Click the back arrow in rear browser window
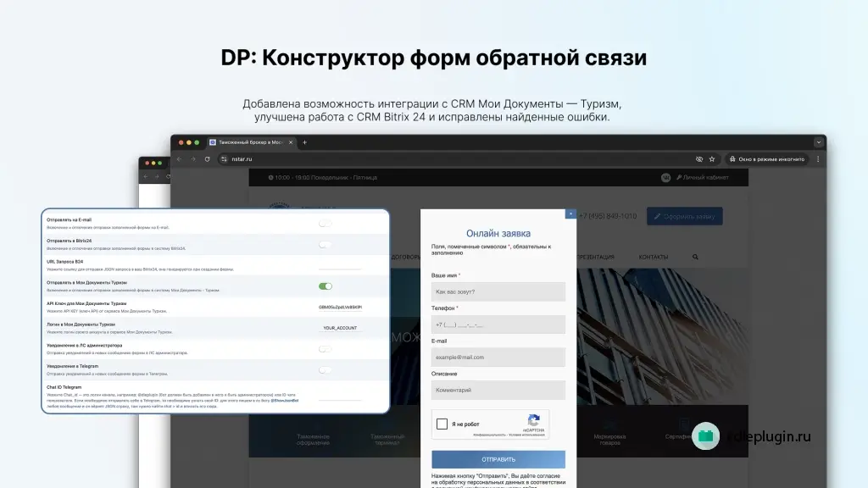868x488 pixels. (x=146, y=177)
